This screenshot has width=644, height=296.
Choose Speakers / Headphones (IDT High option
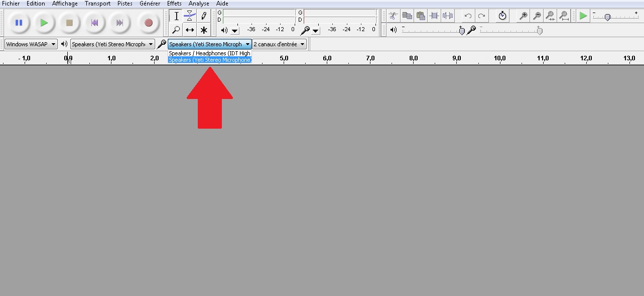coord(209,53)
